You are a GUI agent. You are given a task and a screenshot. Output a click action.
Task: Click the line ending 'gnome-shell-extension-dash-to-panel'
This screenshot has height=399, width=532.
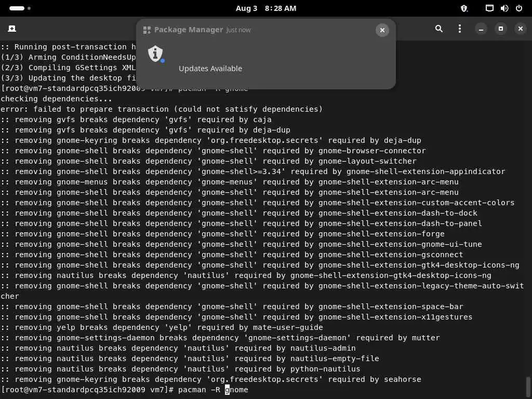pos(241,223)
